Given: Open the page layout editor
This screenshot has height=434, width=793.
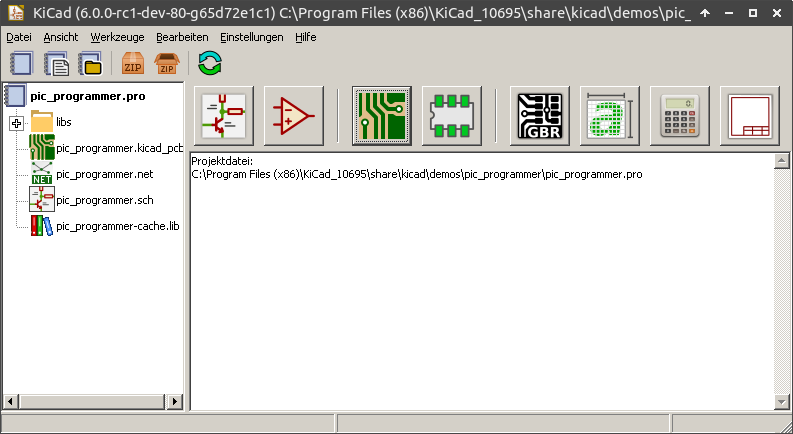Looking at the screenshot, I should point(750,116).
